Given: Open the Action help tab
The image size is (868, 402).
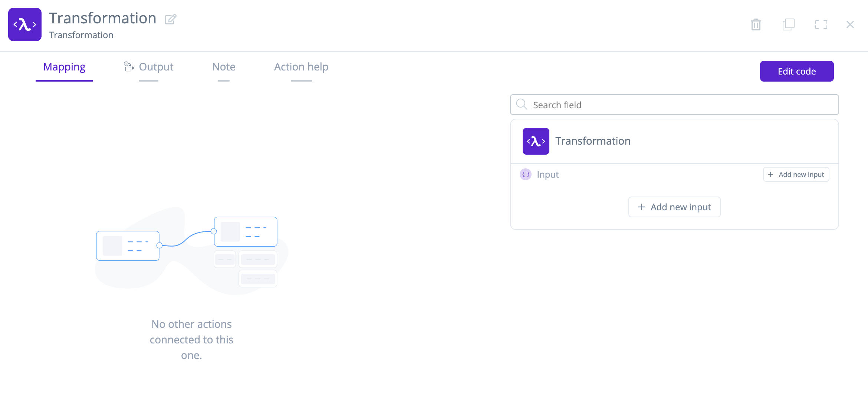Looking at the screenshot, I should tap(301, 67).
